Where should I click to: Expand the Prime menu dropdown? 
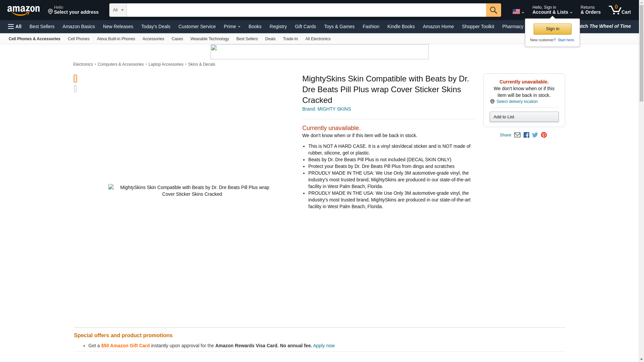pos(232,26)
